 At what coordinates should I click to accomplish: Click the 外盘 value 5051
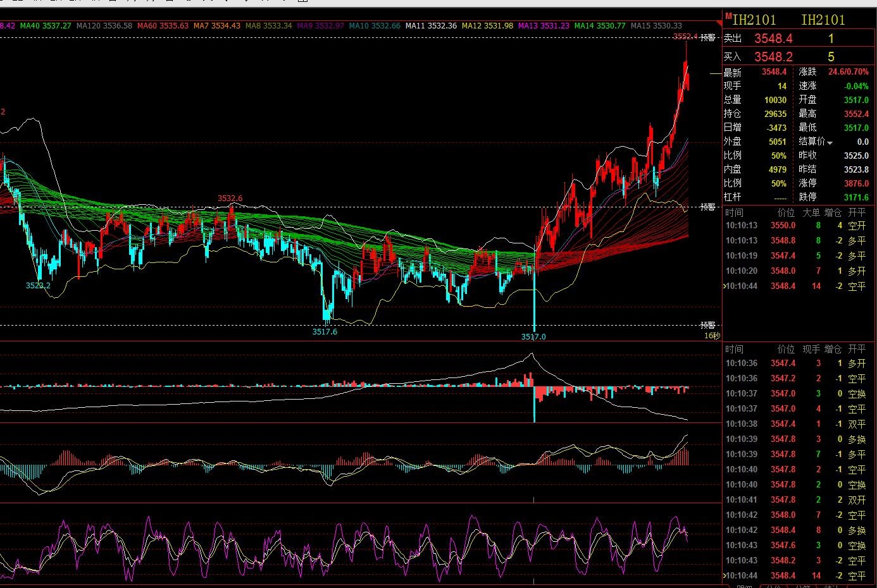[x=778, y=142]
